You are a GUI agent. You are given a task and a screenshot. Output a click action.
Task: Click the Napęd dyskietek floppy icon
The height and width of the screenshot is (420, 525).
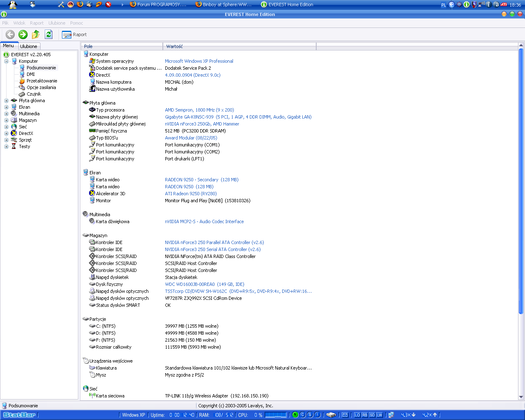[x=92, y=277]
